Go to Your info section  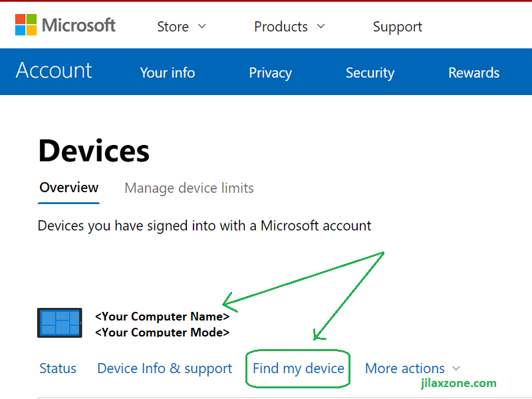[168, 72]
